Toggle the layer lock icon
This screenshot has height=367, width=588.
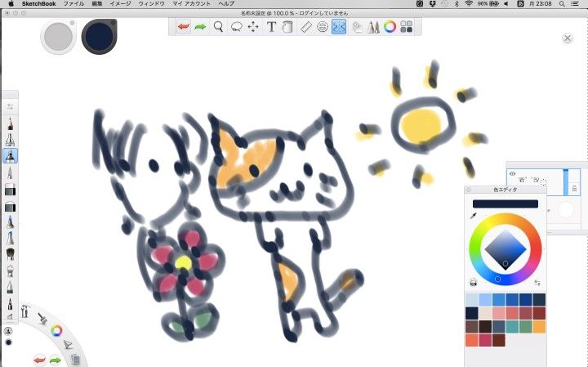[574, 189]
